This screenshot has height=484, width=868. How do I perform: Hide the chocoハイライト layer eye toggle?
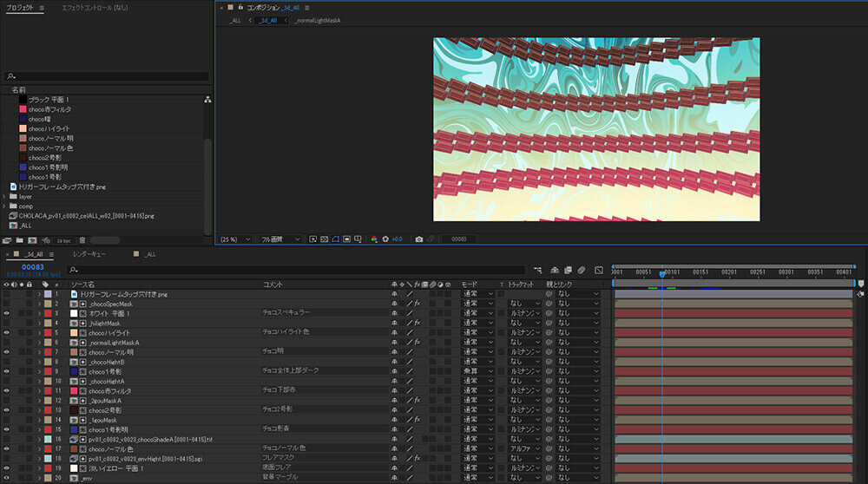tap(6, 332)
